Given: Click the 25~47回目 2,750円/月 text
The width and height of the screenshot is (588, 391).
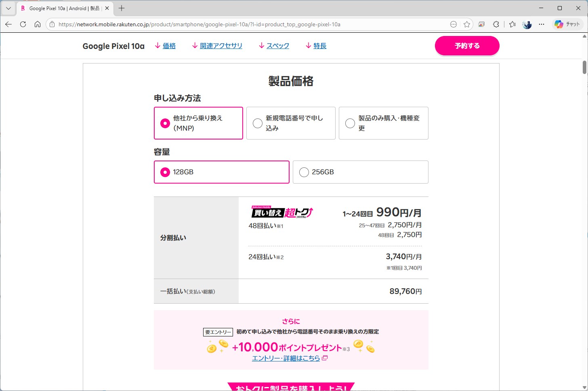Looking at the screenshot, I should [x=390, y=225].
